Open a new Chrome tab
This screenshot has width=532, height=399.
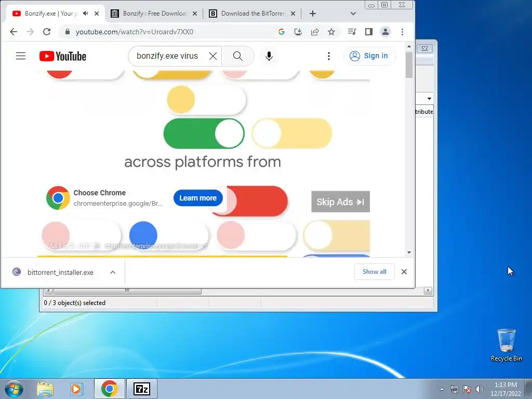313,14
